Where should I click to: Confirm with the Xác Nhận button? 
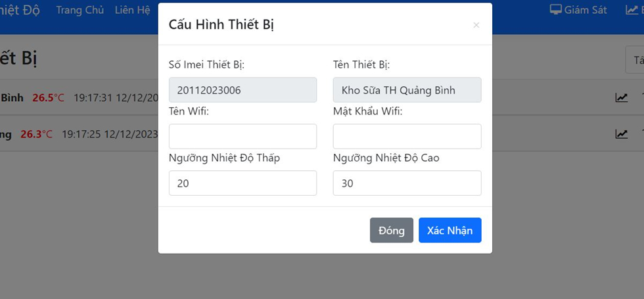click(449, 231)
